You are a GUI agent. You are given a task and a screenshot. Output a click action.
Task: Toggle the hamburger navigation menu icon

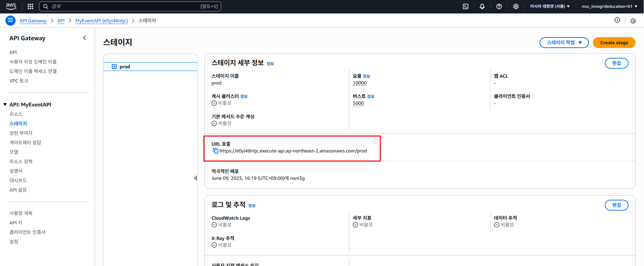10,21
